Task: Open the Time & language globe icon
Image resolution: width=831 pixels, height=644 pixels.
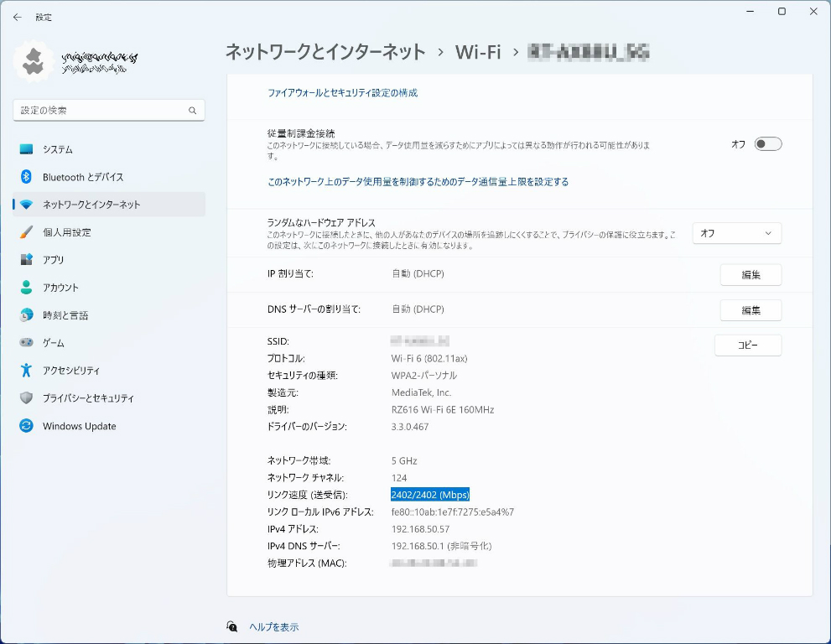Action: pyautogui.click(x=26, y=315)
